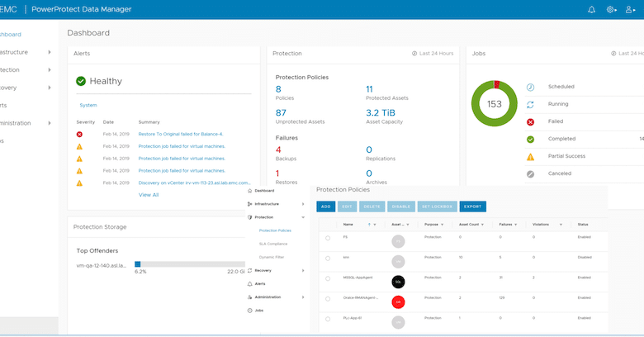644x337 pixels.
Task: Click the Scheduled clock icon in Jobs
Action: (530, 87)
